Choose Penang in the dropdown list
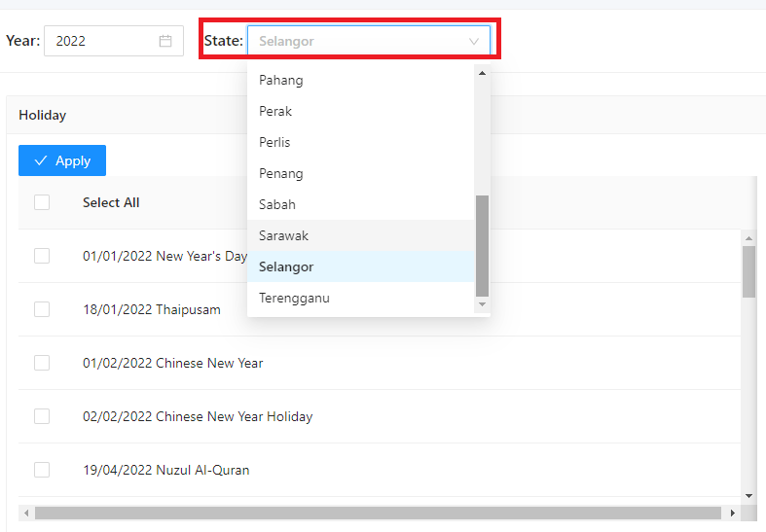766x532 pixels. point(281,173)
